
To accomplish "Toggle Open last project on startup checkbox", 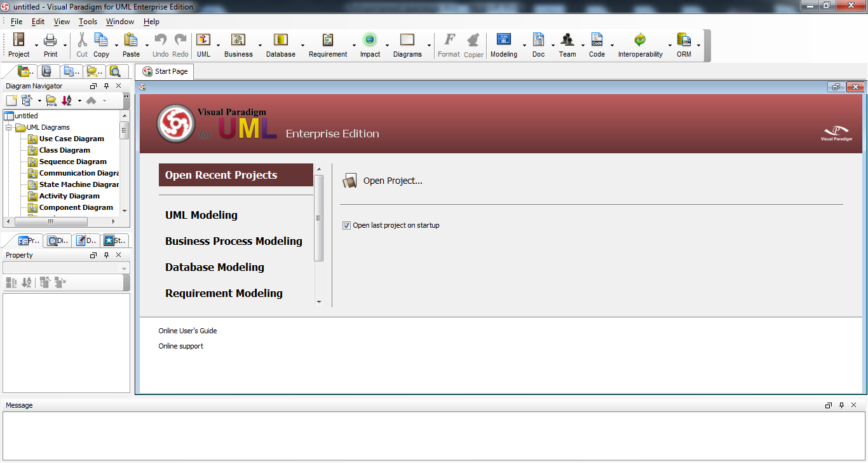I will pyautogui.click(x=346, y=225).
